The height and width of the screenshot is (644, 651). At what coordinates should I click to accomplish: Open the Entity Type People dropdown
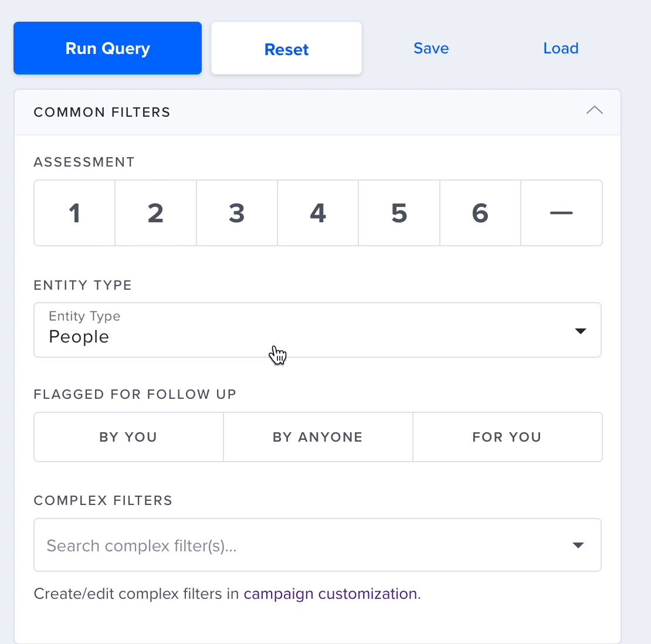[x=318, y=330]
